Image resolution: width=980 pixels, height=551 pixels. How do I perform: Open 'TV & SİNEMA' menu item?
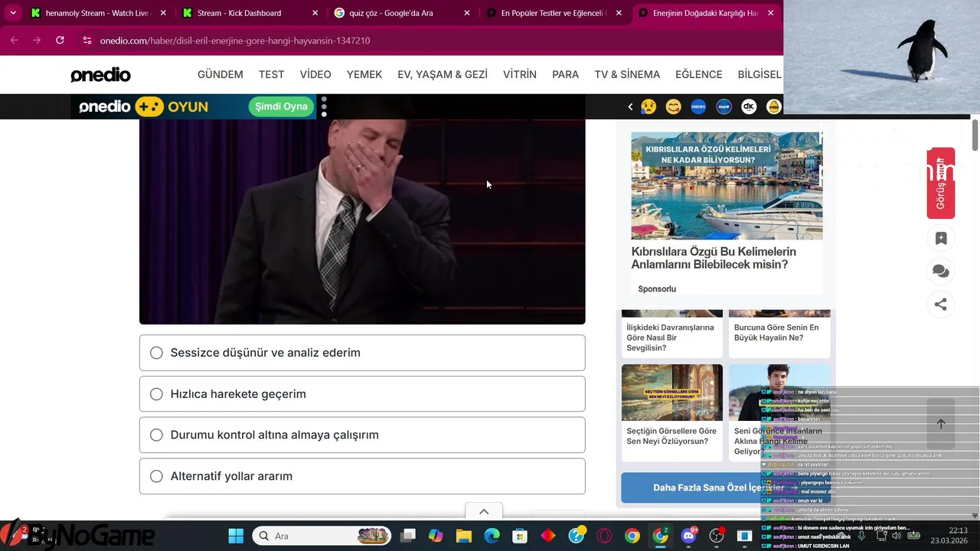(x=627, y=74)
